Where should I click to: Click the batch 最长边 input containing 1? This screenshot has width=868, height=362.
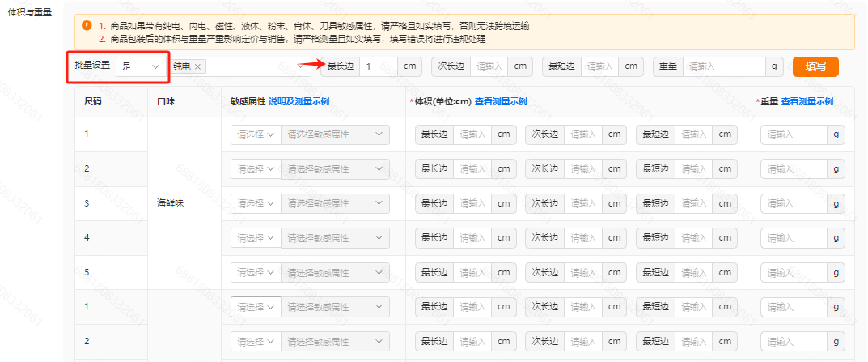[x=378, y=66]
